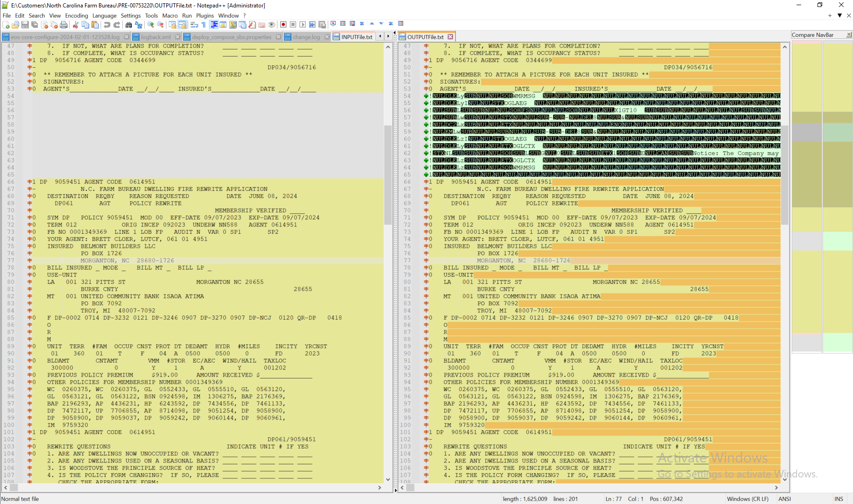Toggle the Compare navigation bar icon
This screenshot has width=853, height=504.
(x=401, y=24)
